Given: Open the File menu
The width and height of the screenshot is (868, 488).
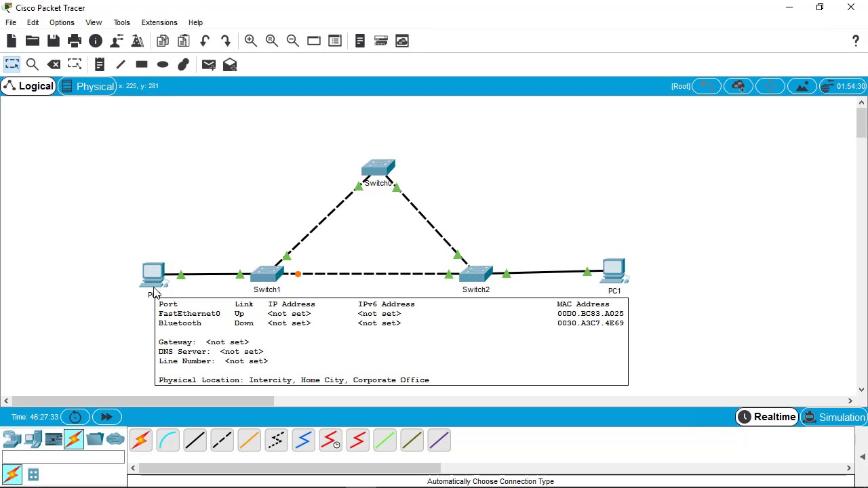Looking at the screenshot, I should 11,22.
